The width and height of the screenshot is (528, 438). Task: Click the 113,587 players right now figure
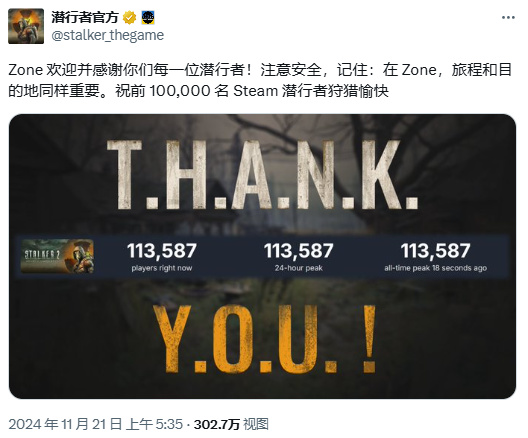click(162, 251)
